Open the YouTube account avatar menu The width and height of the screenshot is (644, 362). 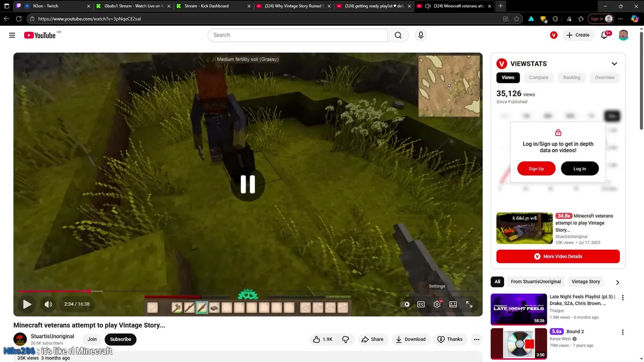click(623, 35)
